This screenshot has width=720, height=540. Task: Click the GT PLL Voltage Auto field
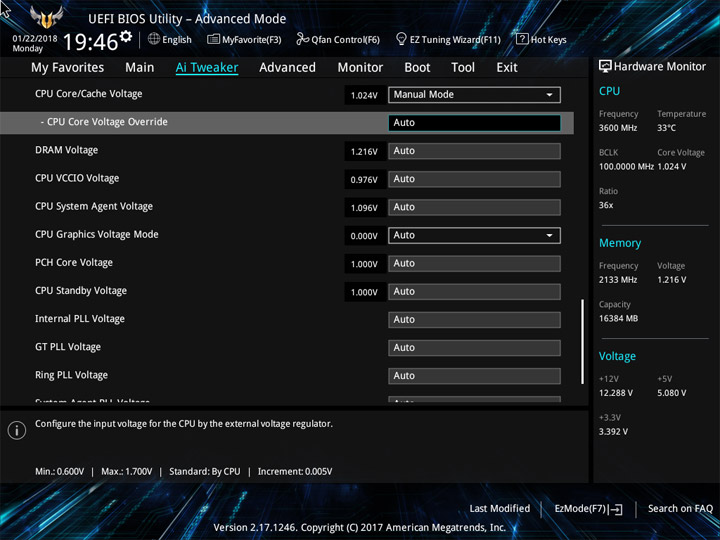[x=474, y=348]
